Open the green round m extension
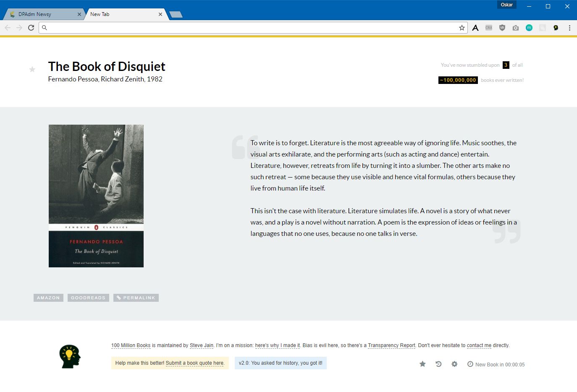The height and width of the screenshot is (392, 577). click(529, 28)
